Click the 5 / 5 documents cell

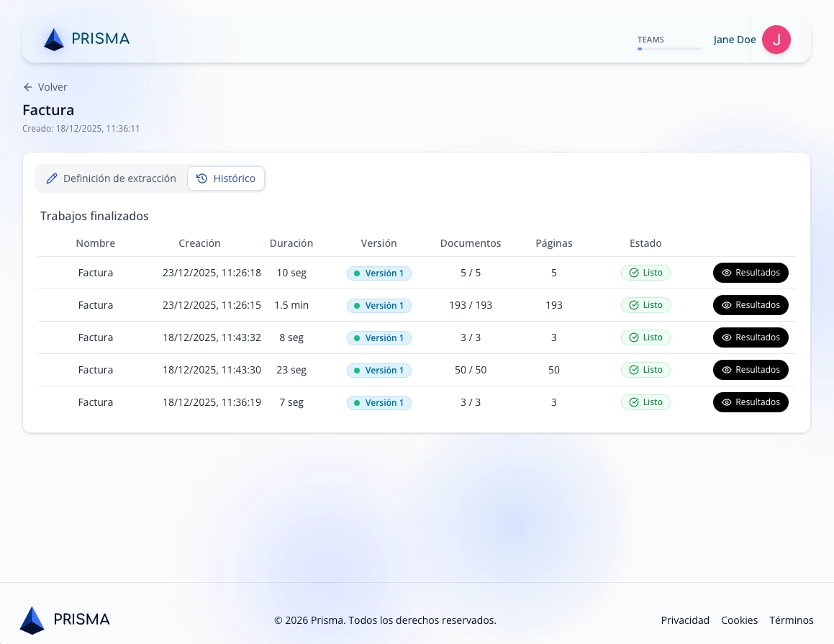point(471,273)
